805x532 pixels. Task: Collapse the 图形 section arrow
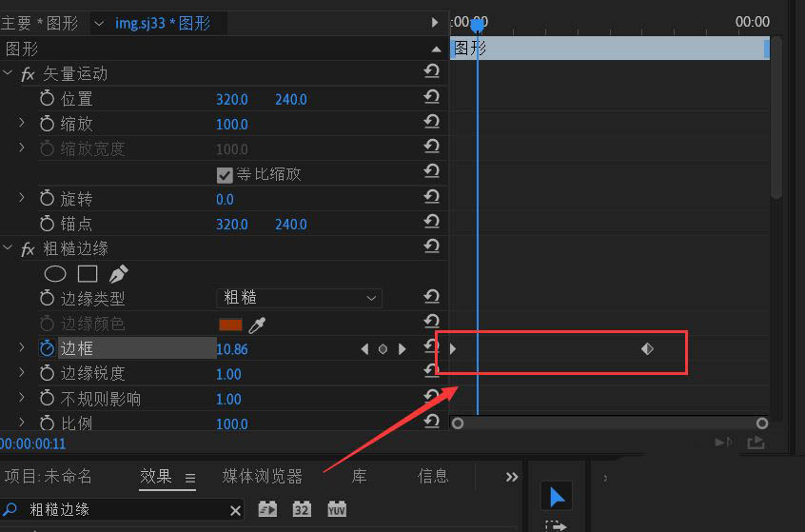[436, 49]
